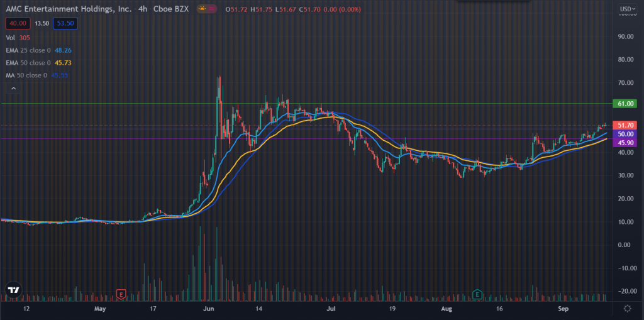Click the Jun label on time axis

click(209, 309)
